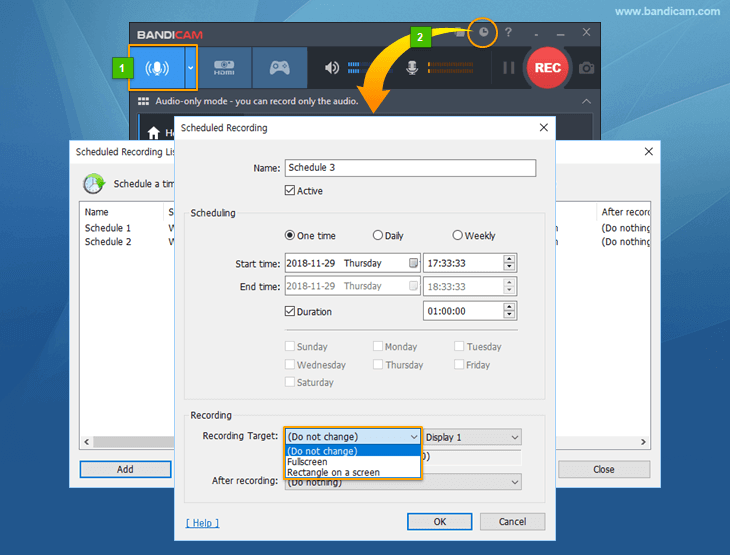The width and height of the screenshot is (730, 555).
Task: Collapse the Bandicam mode description bar chevron
Action: (x=587, y=101)
